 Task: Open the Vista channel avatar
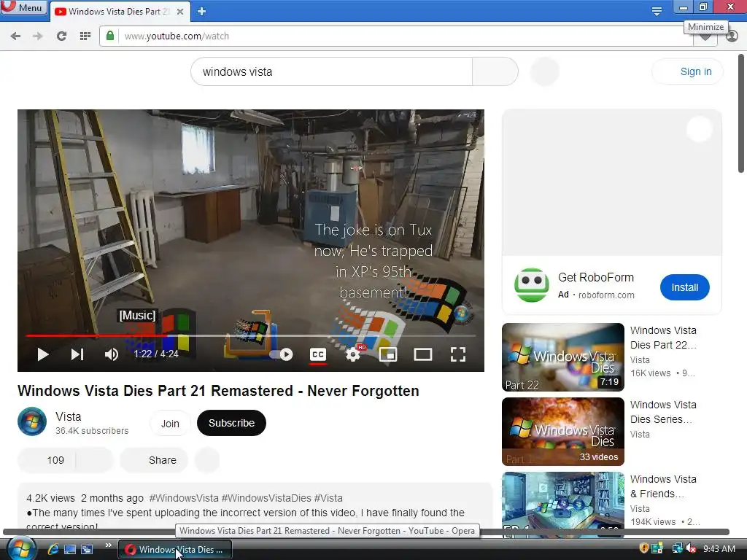(x=32, y=421)
